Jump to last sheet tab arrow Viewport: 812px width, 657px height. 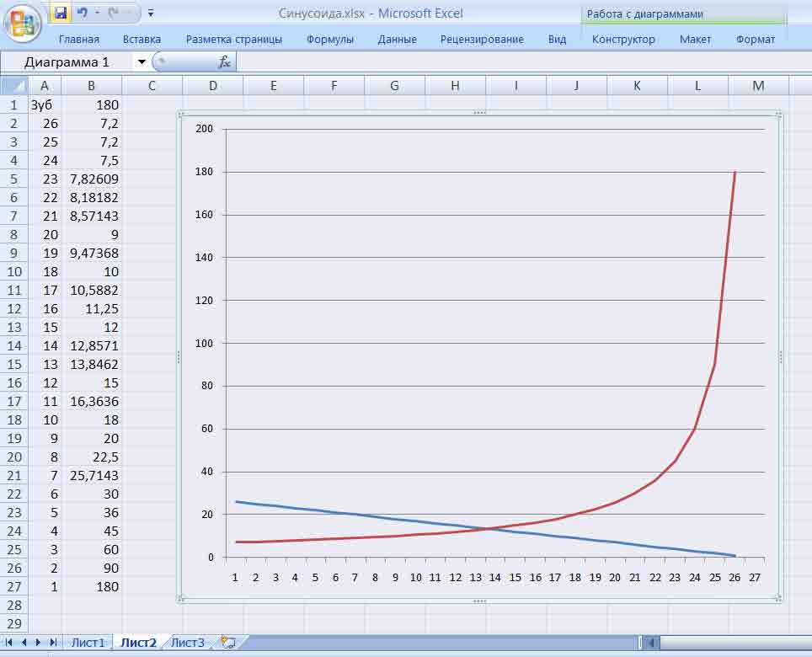(54, 643)
